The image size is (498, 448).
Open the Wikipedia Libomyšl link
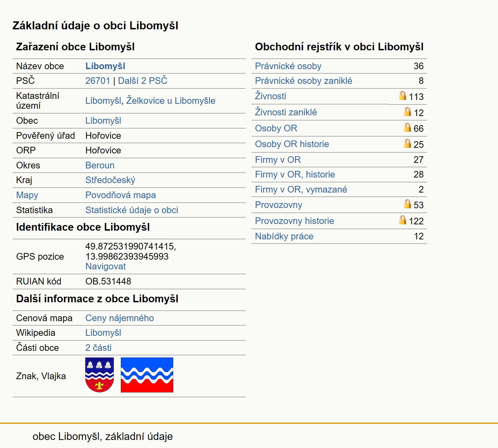pos(103,333)
